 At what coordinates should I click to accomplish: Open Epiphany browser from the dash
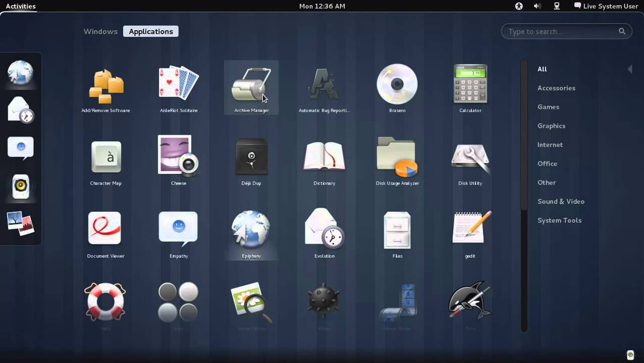(x=21, y=73)
